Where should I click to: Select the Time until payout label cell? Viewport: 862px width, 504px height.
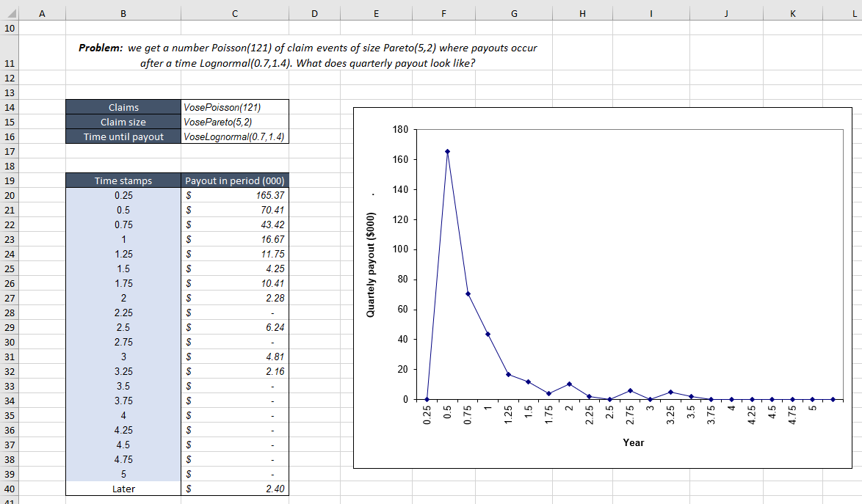[x=123, y=136]
